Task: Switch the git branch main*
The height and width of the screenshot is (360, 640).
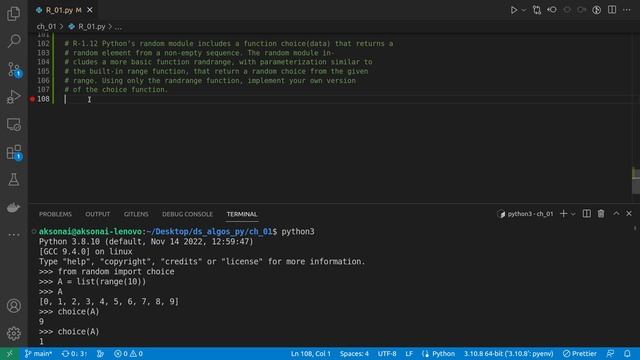Action: point(38,353)
